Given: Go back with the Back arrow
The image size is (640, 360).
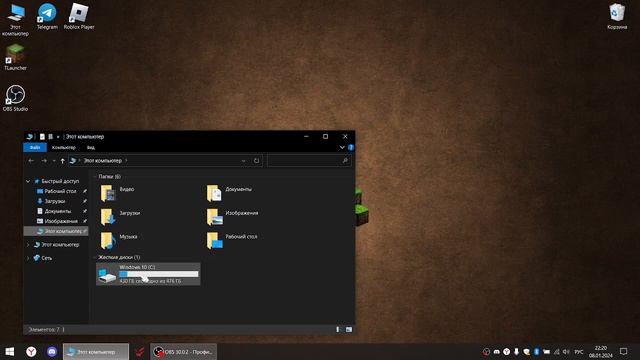Looking at the screenshot, I should (31, 161).
